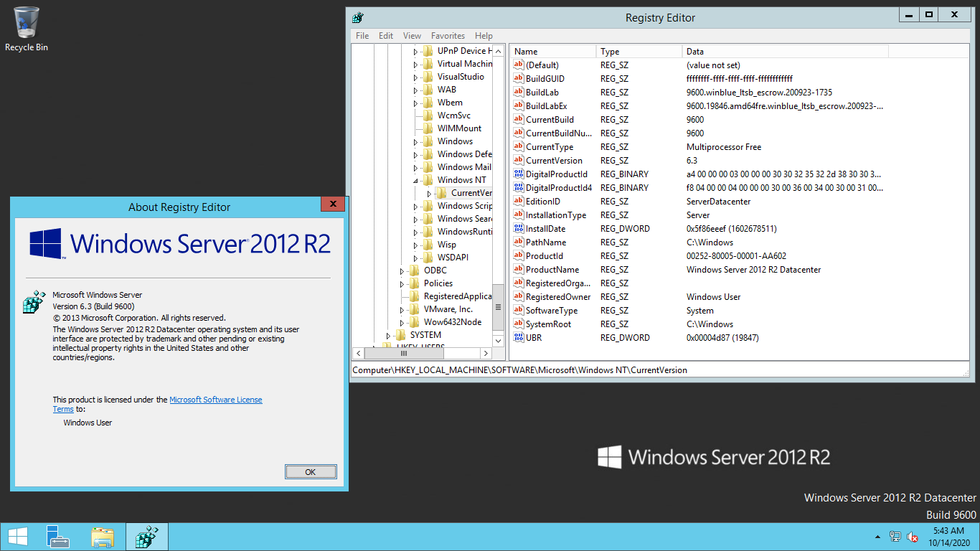Viewport: 980px width, 551px height.
Task: Open the View menu
Action: point(412,35)
